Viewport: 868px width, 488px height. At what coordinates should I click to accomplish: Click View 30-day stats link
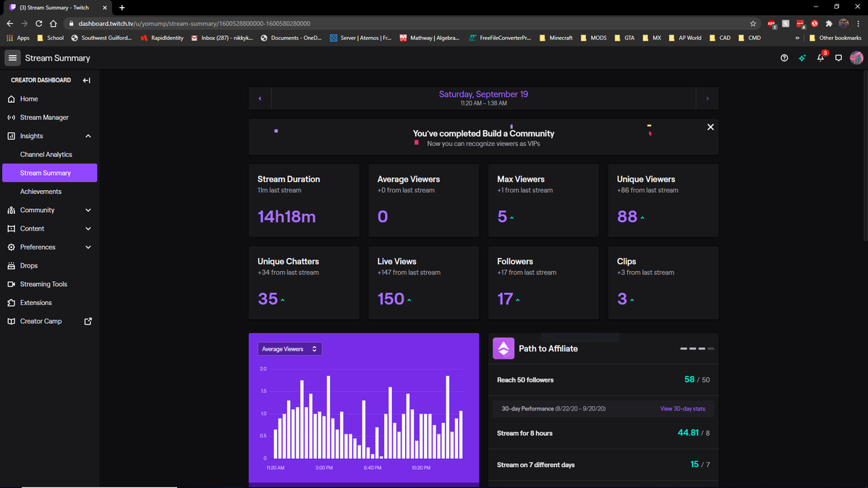pos(682,409)
